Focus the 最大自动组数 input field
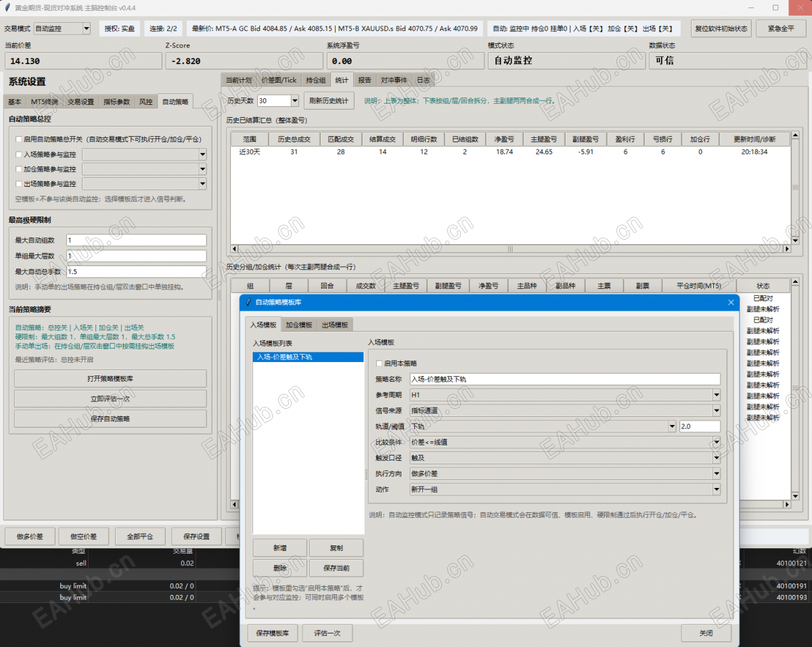 (x=136, y=240)
